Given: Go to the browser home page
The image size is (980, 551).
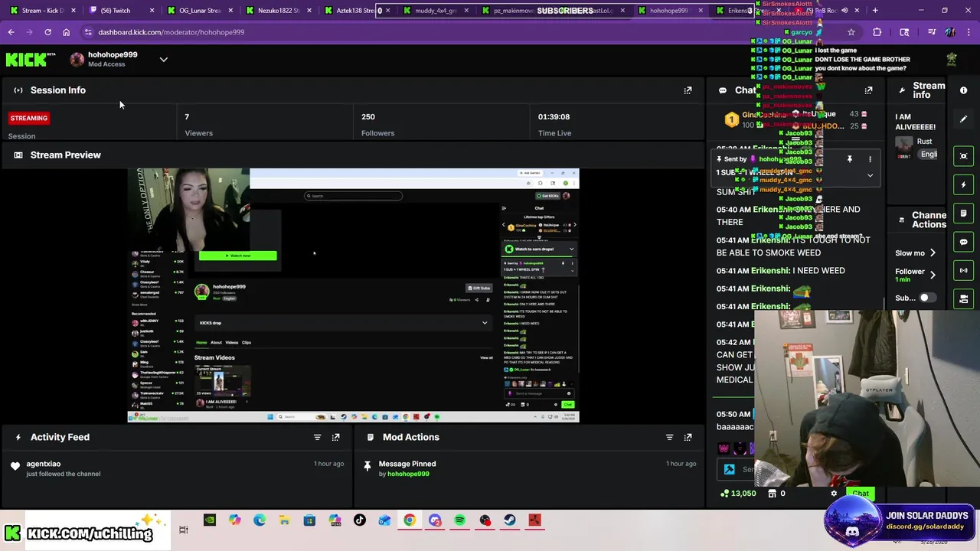Looking at the screenshot, I should coord(66,32).
